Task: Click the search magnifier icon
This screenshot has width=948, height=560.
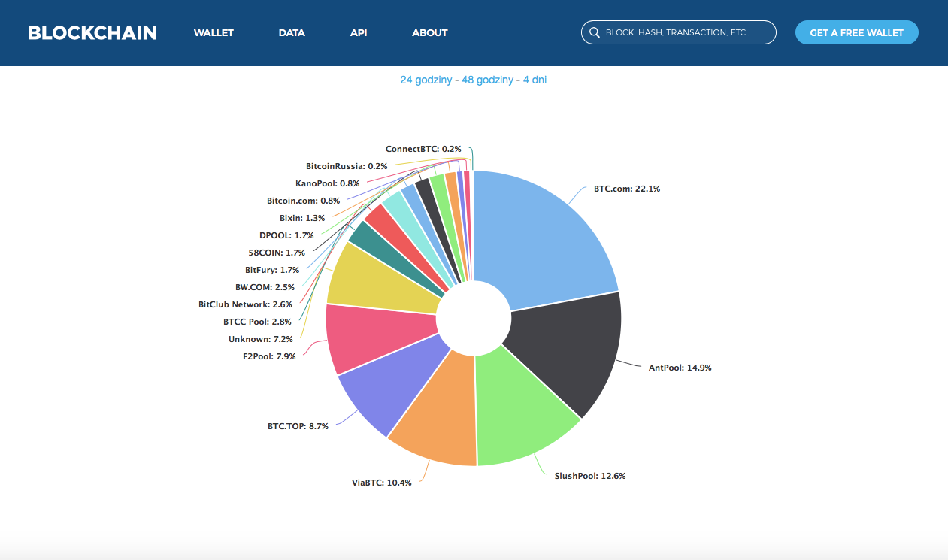Action: [x=595, y=32]
